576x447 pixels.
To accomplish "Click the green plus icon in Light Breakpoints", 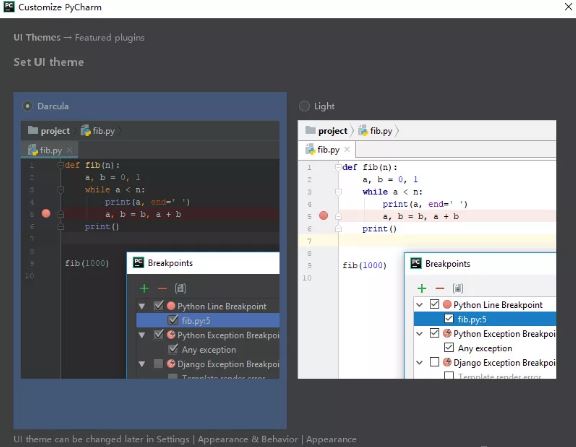I will click(x=422, y=288).
